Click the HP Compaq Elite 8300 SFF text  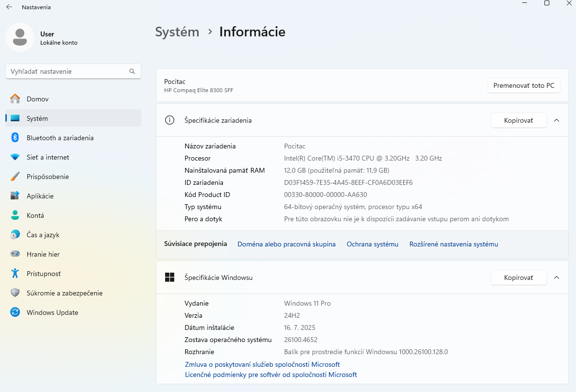pyautogui.click(x=198, y=90)
